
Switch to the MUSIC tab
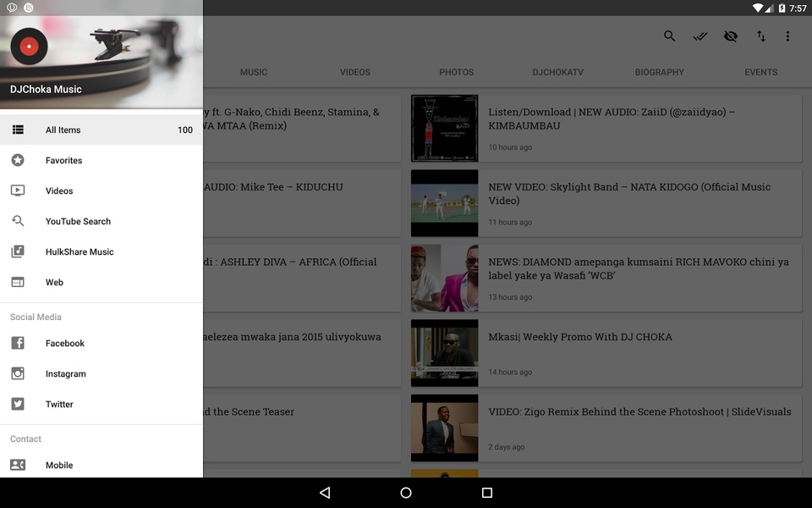pos(254,72)
